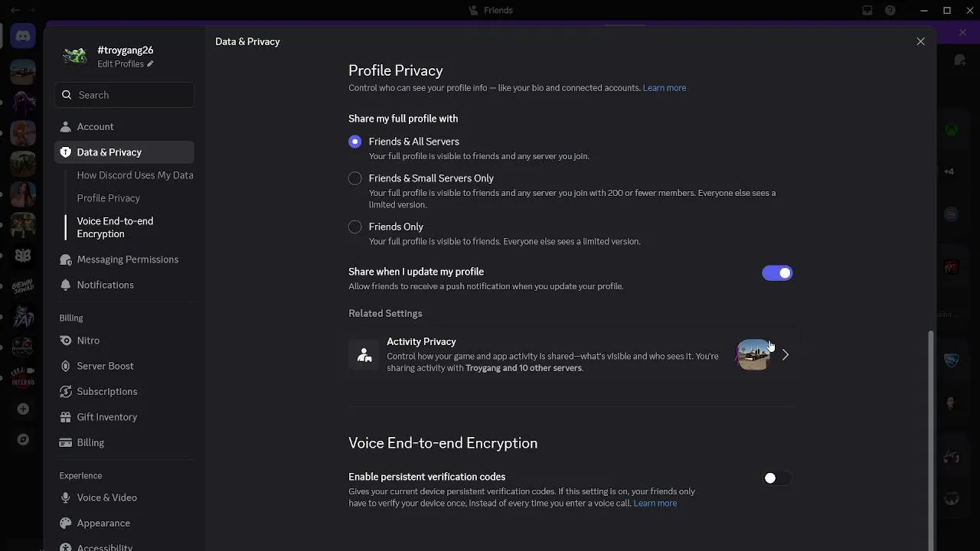Viewport: 980px width, 551px height.
Task: Click the Gift Inventory icon
Action: pos(65,417)
